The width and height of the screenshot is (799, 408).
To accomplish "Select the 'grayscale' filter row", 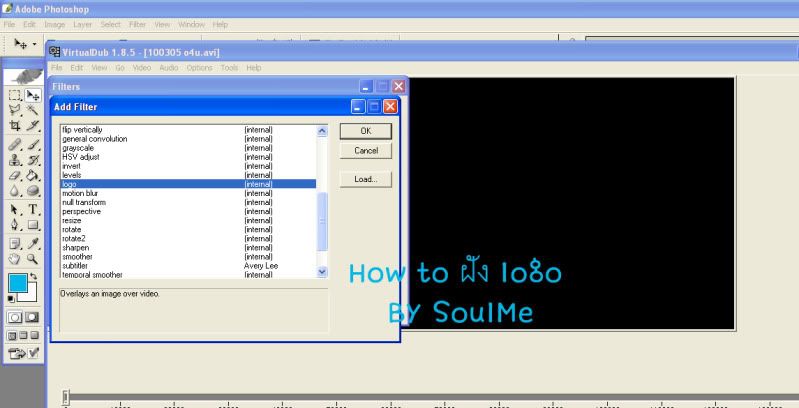I will 188,148.
